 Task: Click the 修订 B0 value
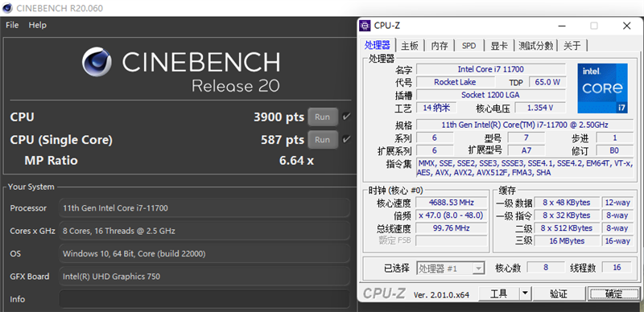(614, 150)
